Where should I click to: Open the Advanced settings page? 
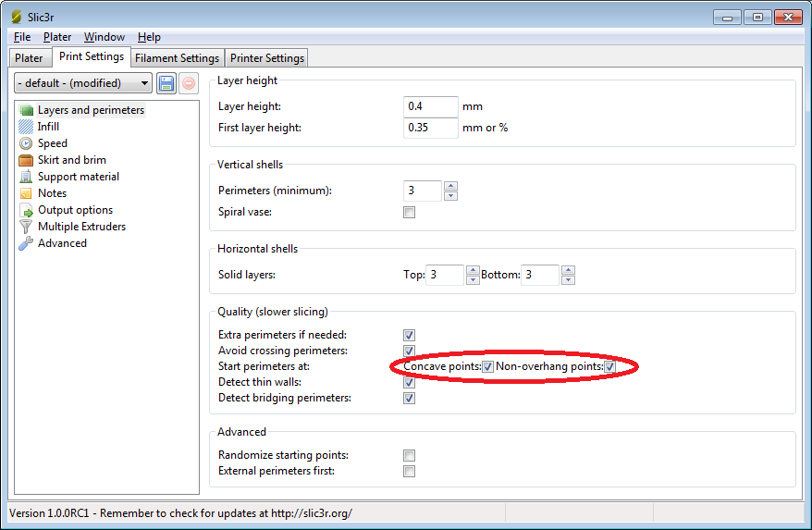[62, 243]
